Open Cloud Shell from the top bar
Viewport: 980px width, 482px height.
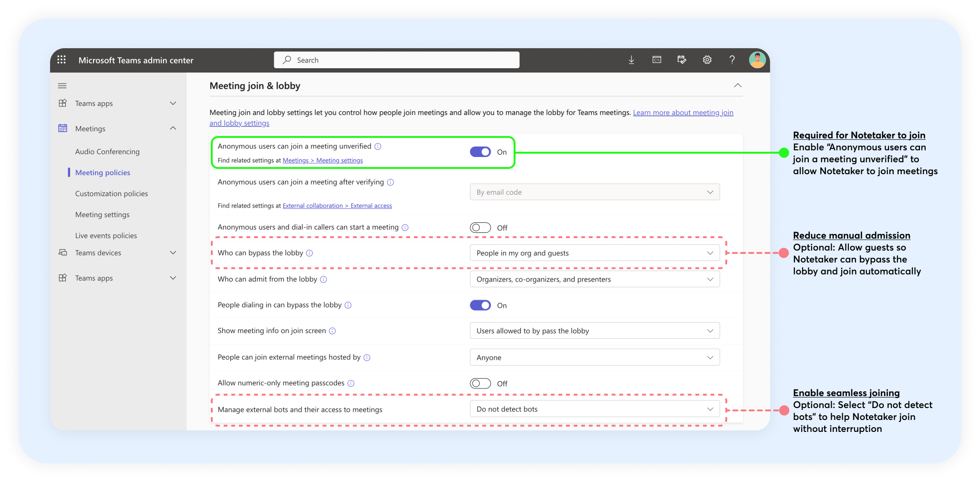[657, 60]
